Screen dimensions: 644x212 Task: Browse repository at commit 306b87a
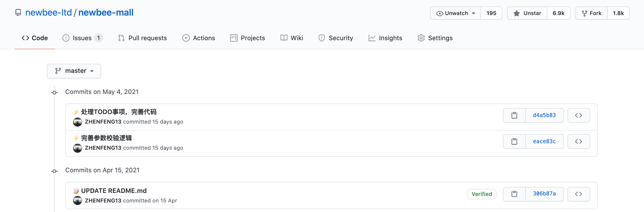[x=579, y=194]
